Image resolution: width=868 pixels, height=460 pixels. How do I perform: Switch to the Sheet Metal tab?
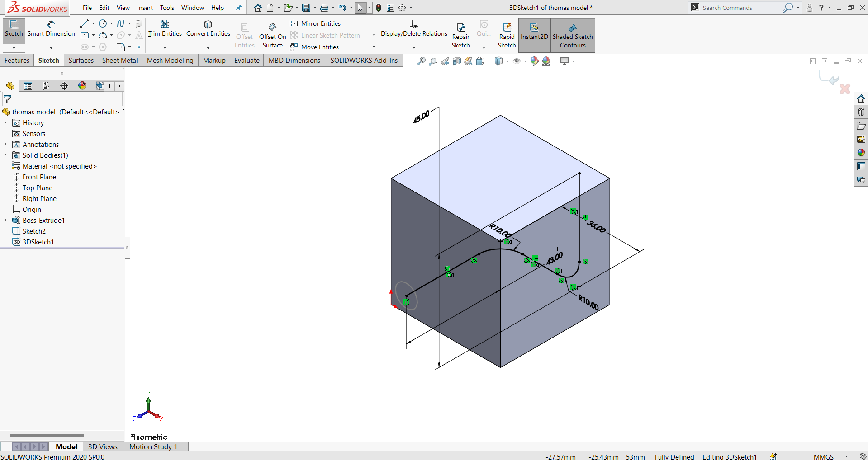pyautogui.click(x=120, y=61)
